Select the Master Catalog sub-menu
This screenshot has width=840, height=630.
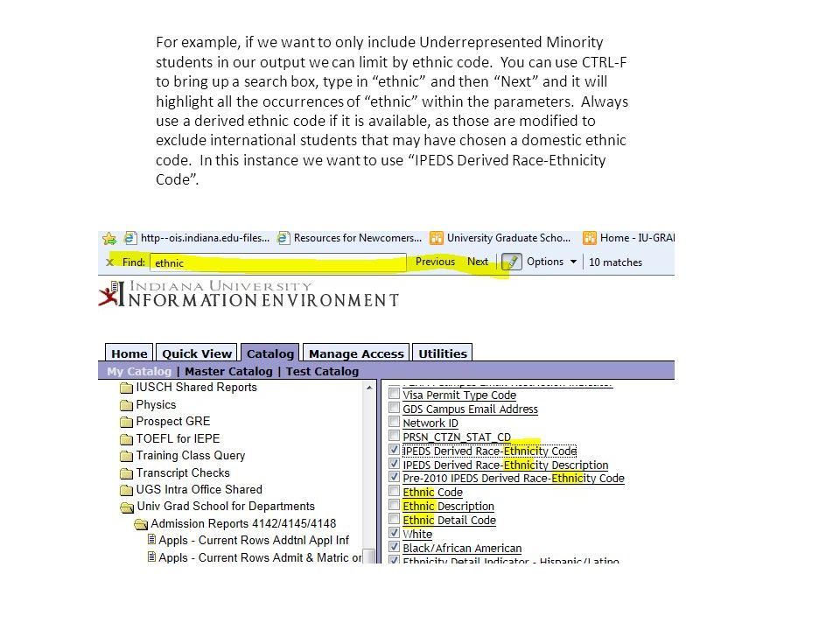click(x=228, y=371)
